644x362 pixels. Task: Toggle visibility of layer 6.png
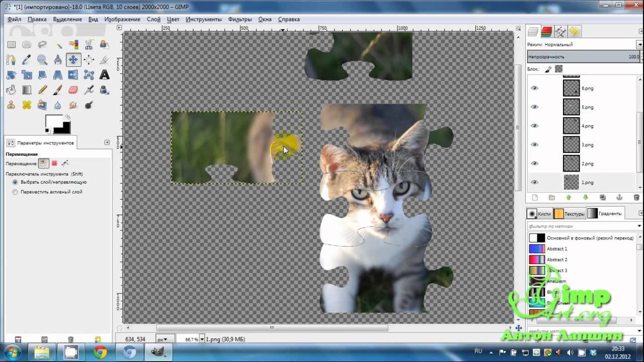coord(534,88)
